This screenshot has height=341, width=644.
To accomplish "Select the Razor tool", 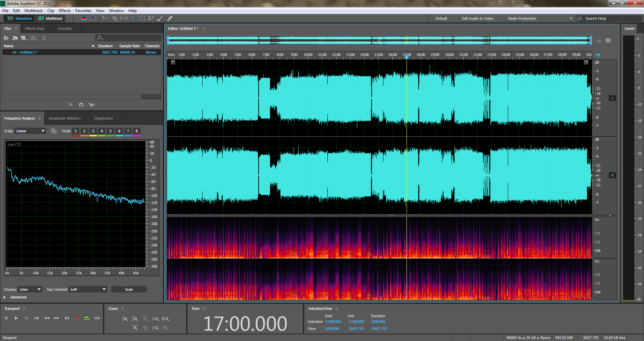I will pyautogui.click(x=115, y=18).
